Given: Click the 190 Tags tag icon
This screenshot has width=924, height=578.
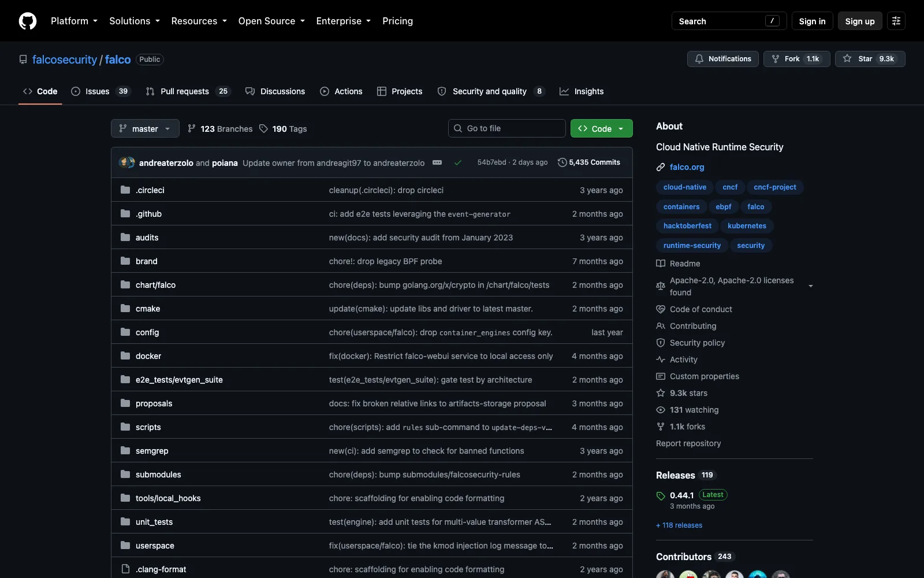Looking at the screenshot, I should coord(263,129).
